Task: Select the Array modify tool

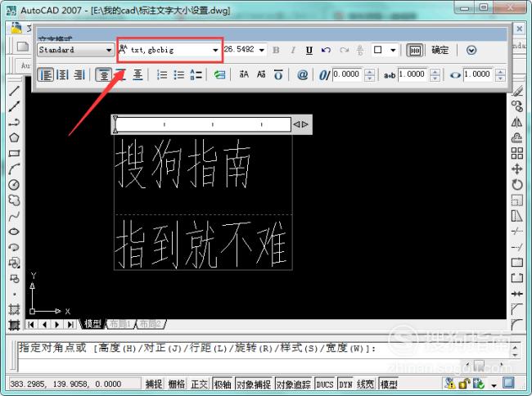Action: pos(516,153)
